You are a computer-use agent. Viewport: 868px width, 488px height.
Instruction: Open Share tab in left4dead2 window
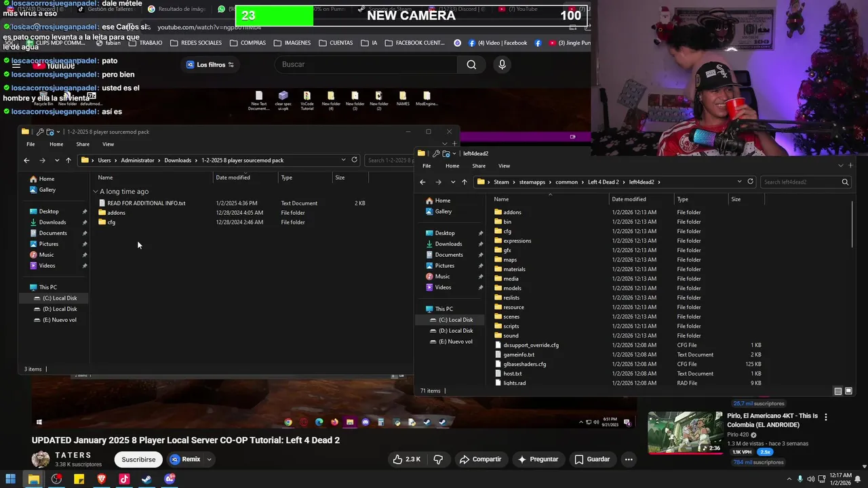479,166
